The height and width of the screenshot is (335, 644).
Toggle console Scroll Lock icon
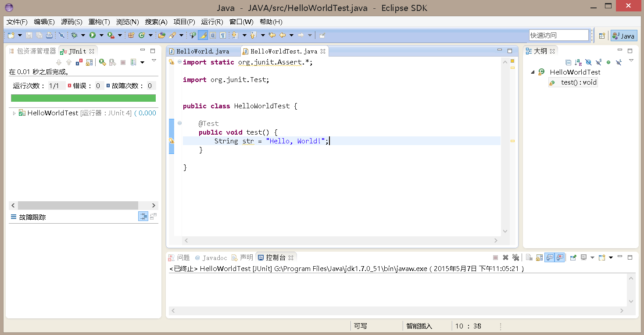coord(540,257)
